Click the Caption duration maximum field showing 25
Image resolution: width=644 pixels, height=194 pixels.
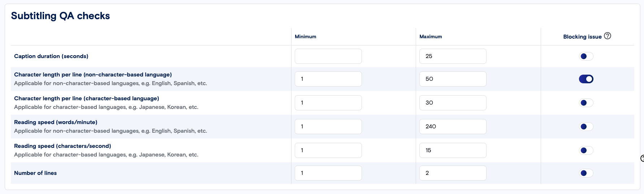click(x=453, y=56)
